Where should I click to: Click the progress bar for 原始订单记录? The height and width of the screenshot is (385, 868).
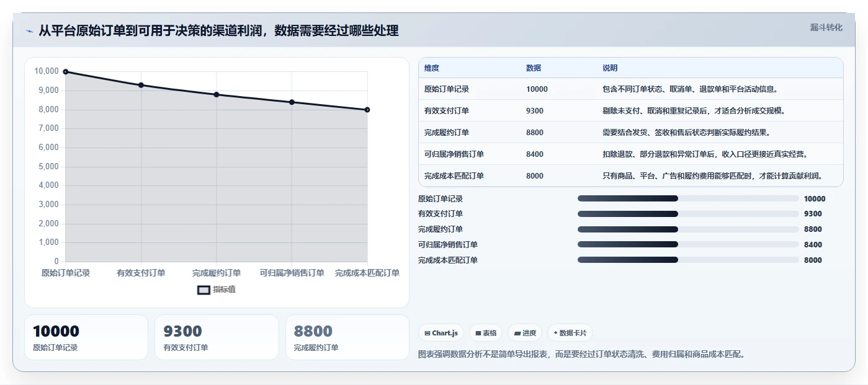(688, 198)
